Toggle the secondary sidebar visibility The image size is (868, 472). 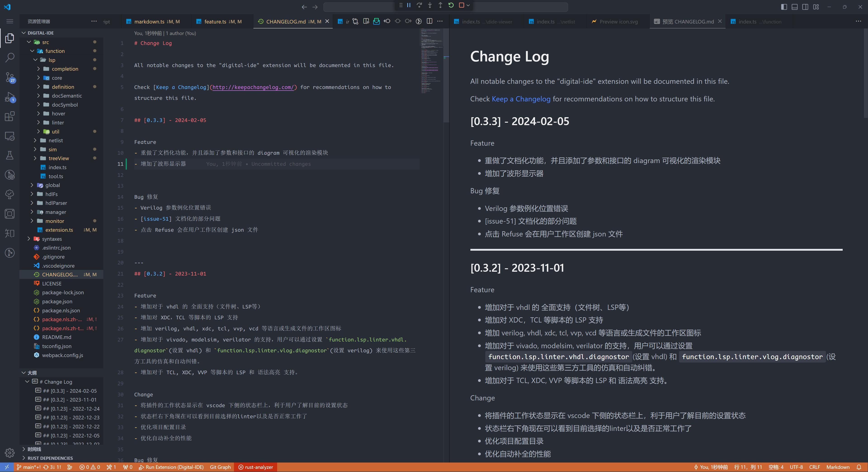click(805, 7)
